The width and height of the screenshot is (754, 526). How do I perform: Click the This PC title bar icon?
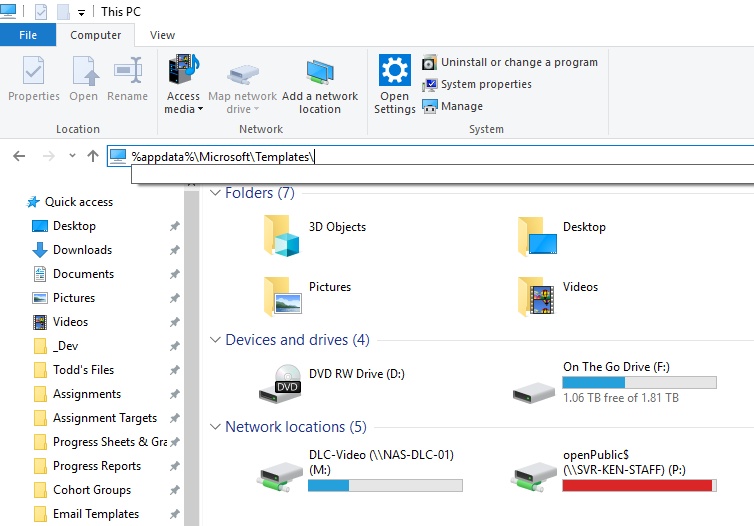pyautogui.click(x=8, y=12)
